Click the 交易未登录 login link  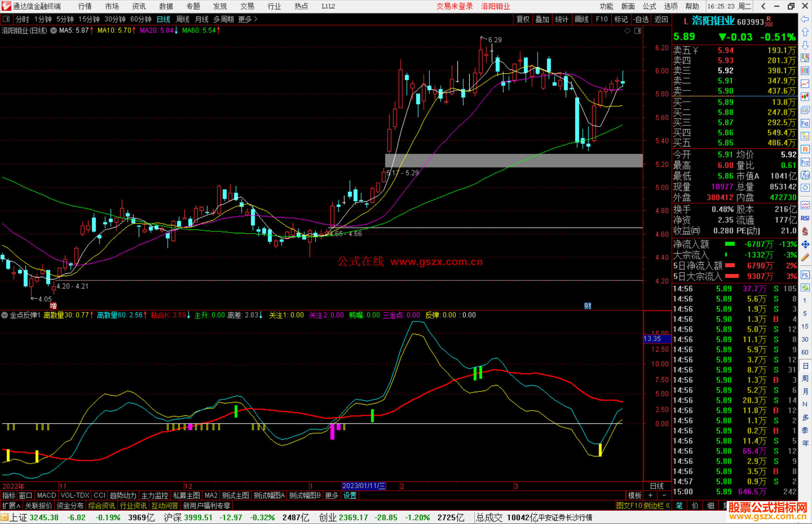454,6
